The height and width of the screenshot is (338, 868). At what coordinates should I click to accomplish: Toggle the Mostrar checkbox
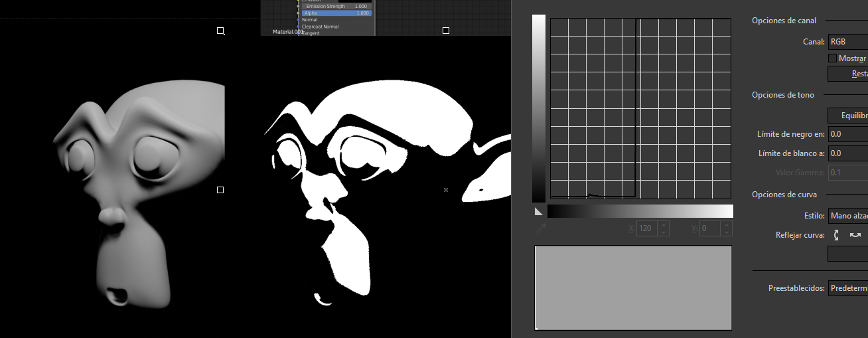tap(832, 58)
